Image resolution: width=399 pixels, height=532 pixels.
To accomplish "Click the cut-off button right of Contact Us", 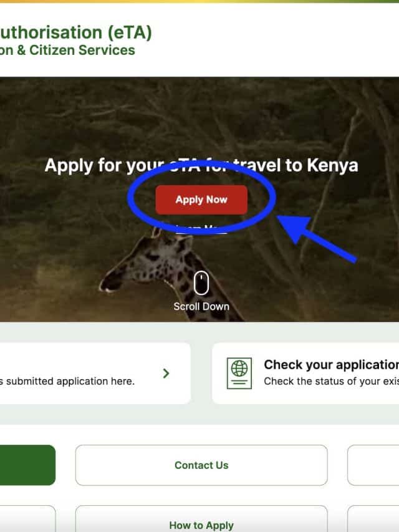I will [x=373, y=465].
